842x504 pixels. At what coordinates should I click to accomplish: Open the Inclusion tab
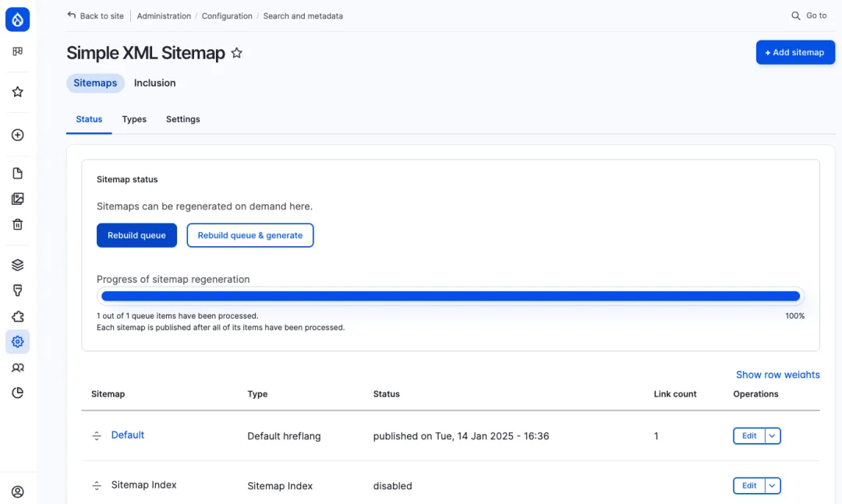[154, 83]
